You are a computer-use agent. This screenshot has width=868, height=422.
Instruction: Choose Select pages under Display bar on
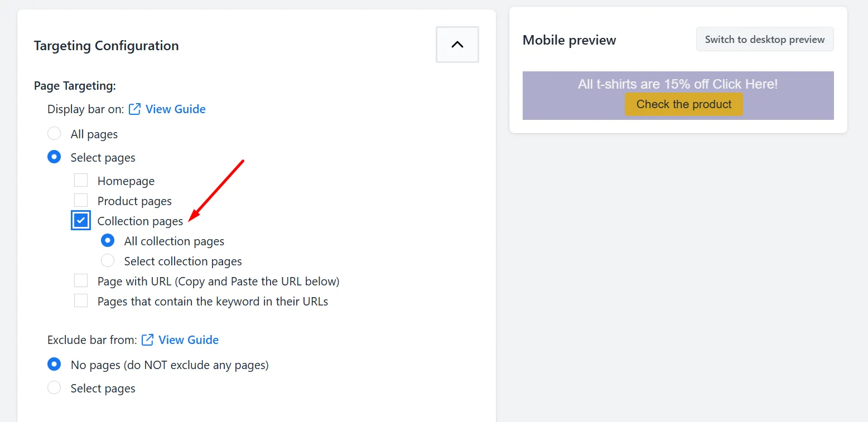coord(54,157)
